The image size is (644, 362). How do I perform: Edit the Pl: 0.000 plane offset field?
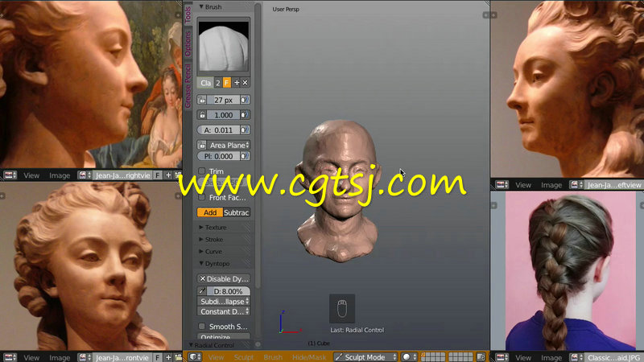click(x=218, y=156)
